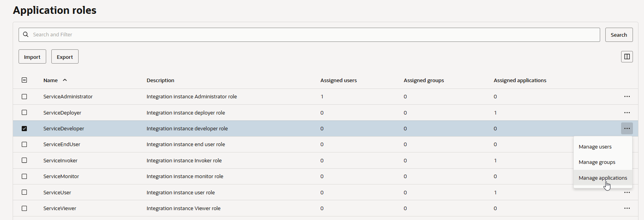The height and width of the screenshot is (220, 644).
Task: Check the ServiceInvoker checkbox
Action: [x=24, y=160]
